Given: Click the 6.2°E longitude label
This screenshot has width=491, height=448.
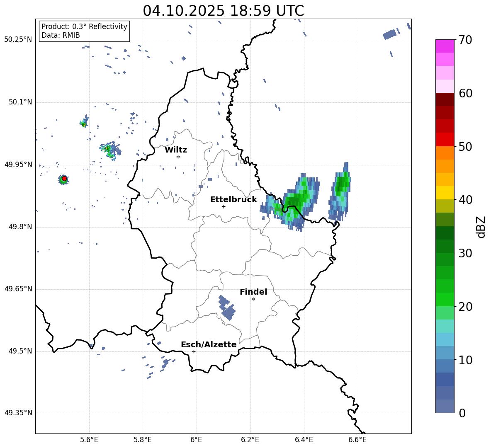Looking at the screenshot, I should pyautogui.click(x=250, y=440).
